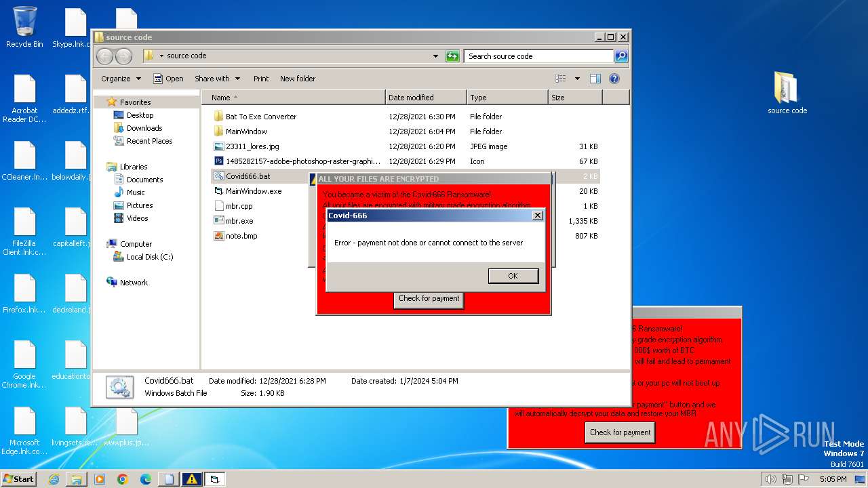Select the Recycle Bin desktop icon
The image size is (868, 488).
point(24,27)
